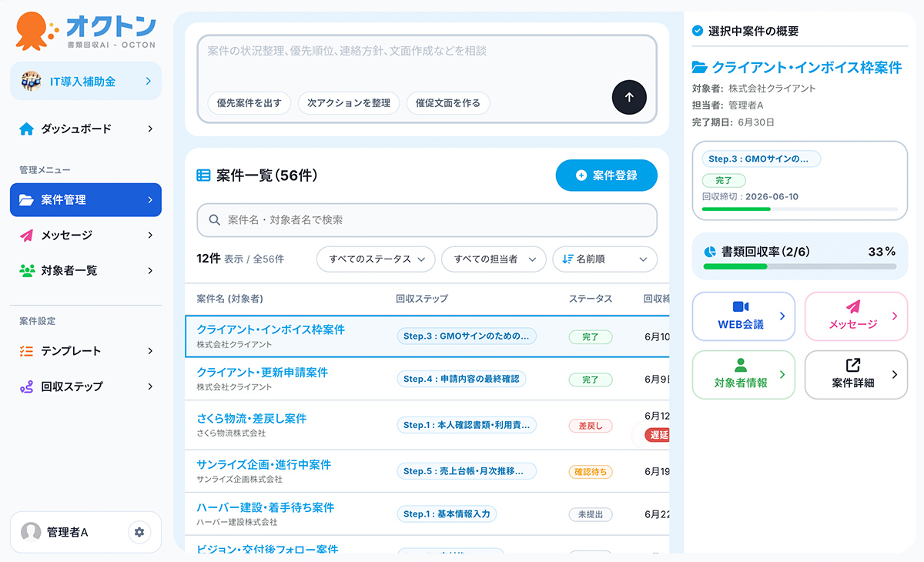Click the 未提出 status badge

[x=591, y=515]
